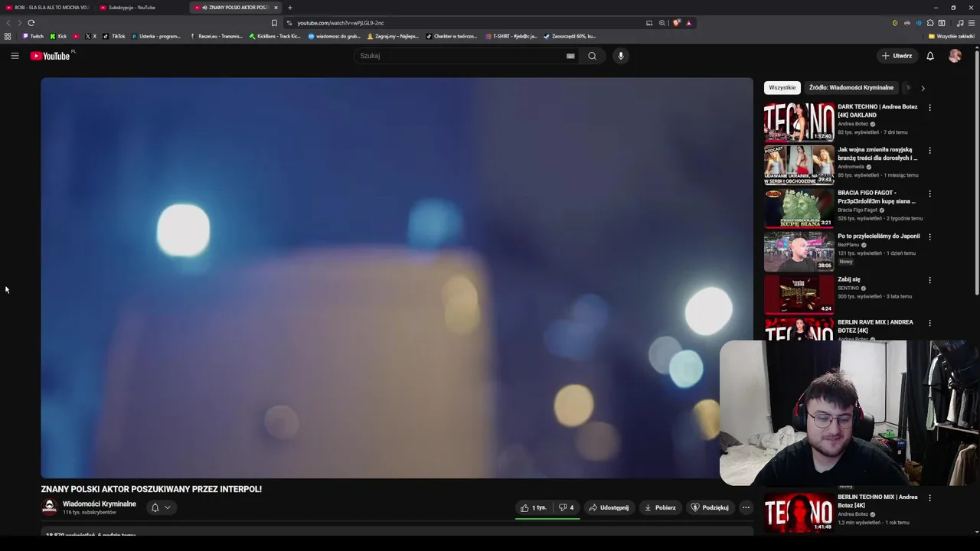The height and width of the screenshot is (551, 980).
Task: Open notifications bell in YouTube header
Action: [x=930, y=56]
